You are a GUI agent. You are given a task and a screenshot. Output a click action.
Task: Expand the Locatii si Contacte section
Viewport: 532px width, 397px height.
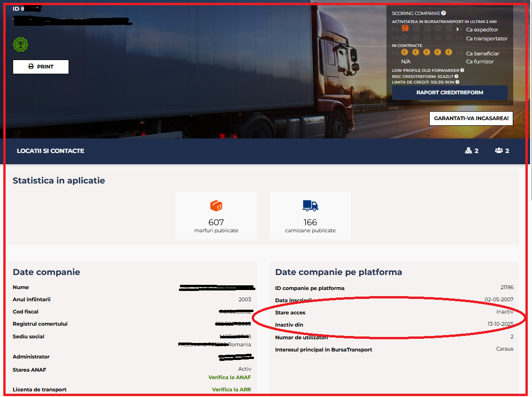coord(51,151)
